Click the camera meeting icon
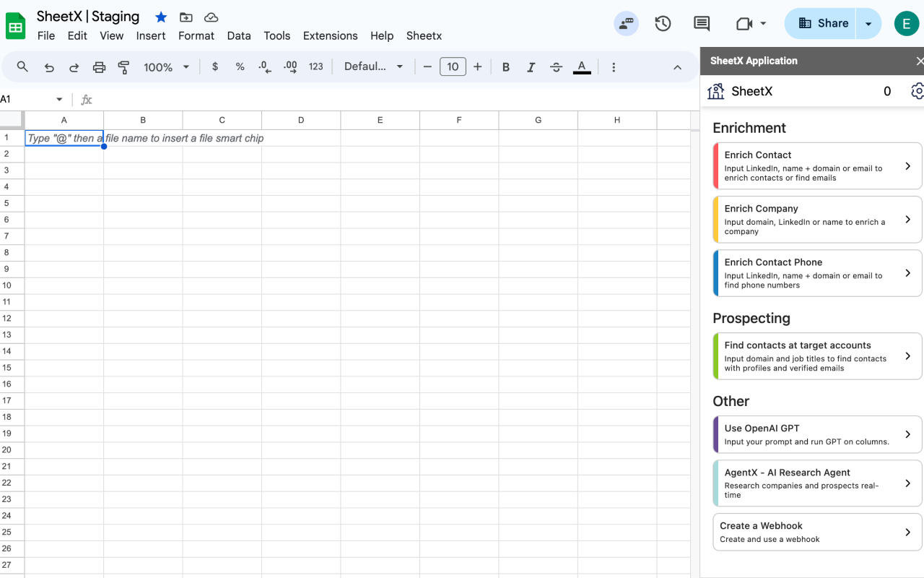Screen dimensions: 924x578 click(x=744, y=24)
